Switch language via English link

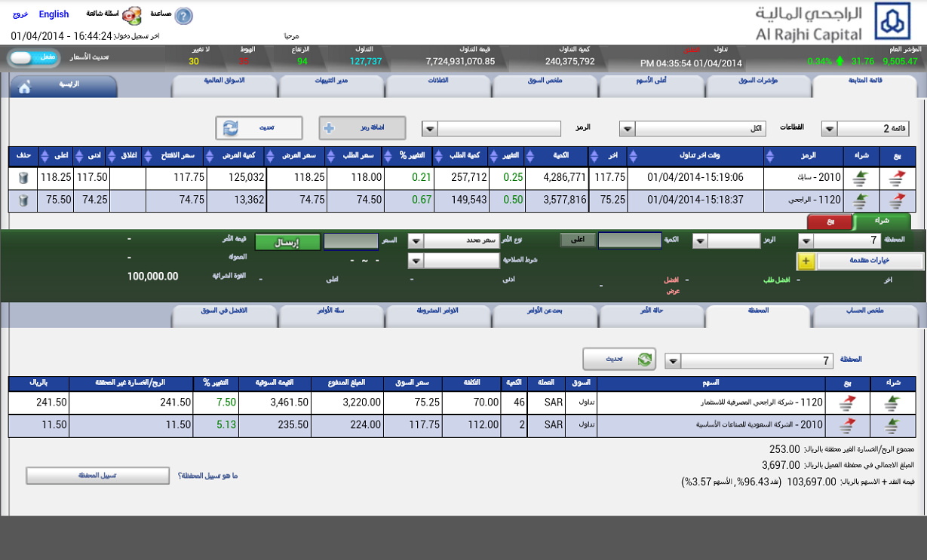point(54,14)
